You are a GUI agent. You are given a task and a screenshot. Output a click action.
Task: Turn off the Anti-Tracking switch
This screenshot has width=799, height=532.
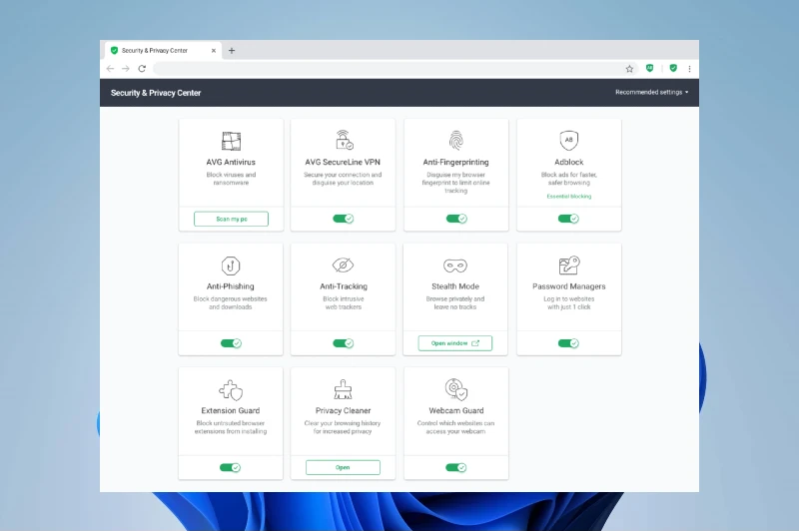pyautogui.click(x=343, y=343)
